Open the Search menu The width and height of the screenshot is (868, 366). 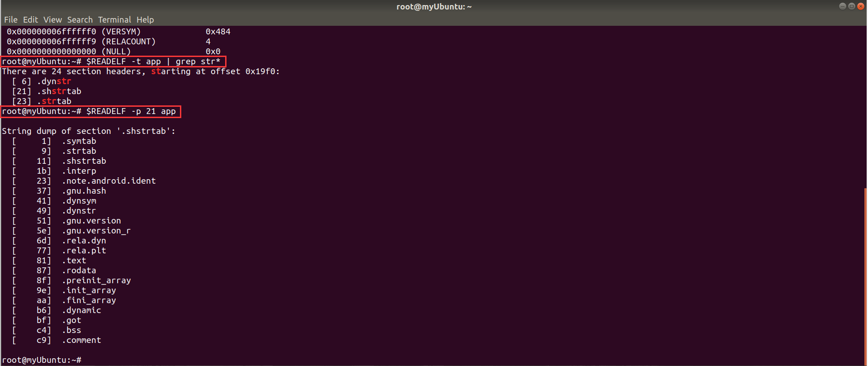point(80,20)
